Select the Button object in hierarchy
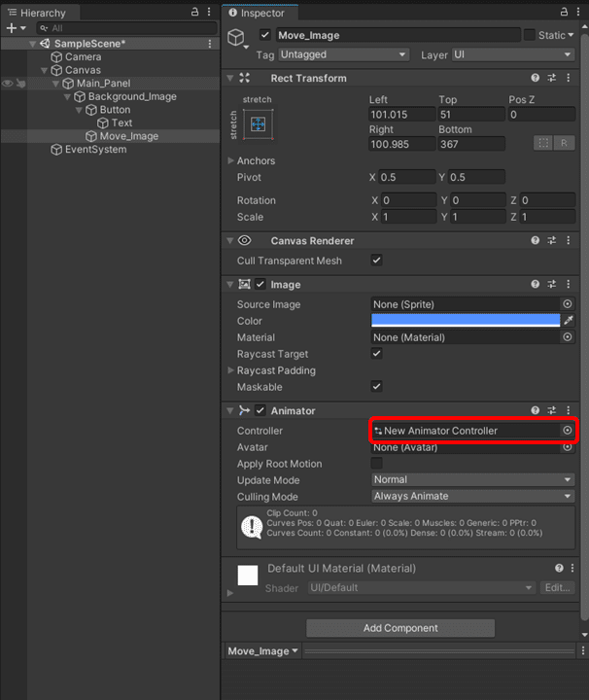Image resolution: width=589 pixels, height=700 pixels. [115, 110]
